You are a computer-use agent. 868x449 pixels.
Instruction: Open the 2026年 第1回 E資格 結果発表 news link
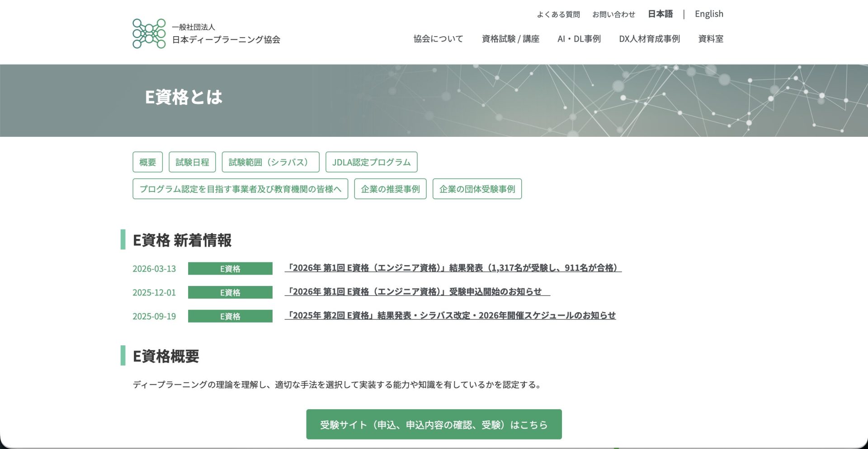pos(453,267)
